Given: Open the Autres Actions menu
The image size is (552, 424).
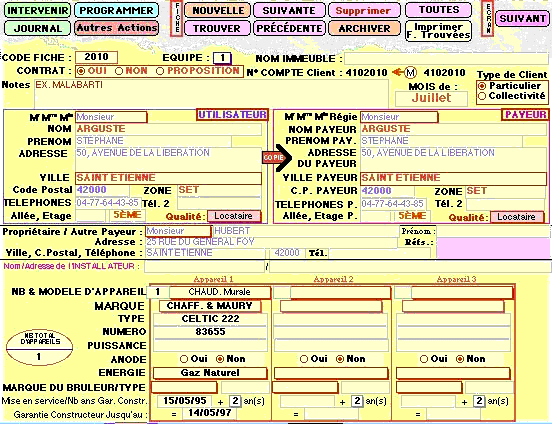Looking at the screenshot, I should pyautogui.click(x=117, y=28).
